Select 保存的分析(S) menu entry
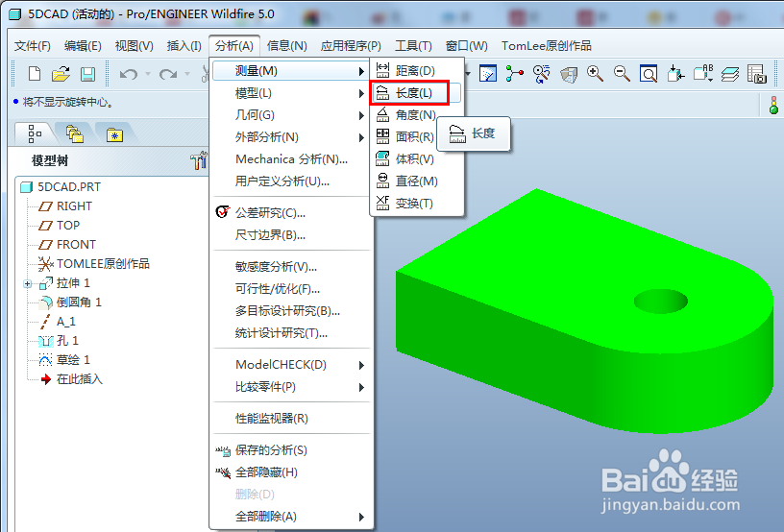This screenshot has height=532, width=784. tap(291, 450)
